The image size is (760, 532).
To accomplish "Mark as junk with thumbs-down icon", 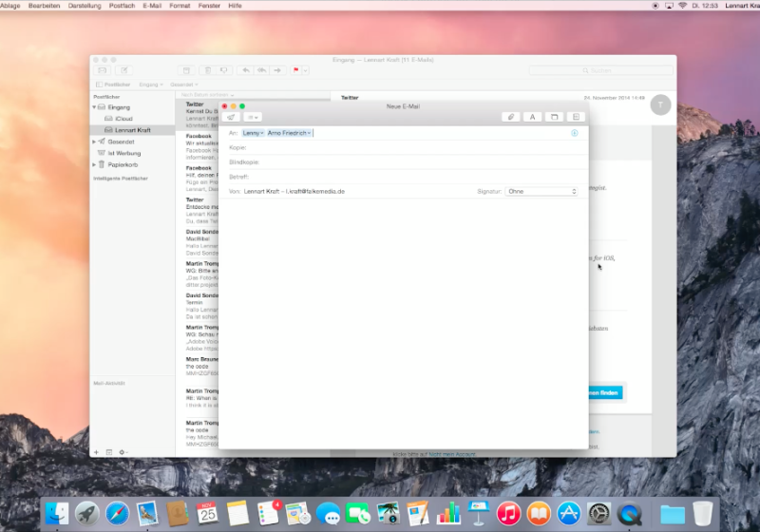I will (x=224, y=70).
